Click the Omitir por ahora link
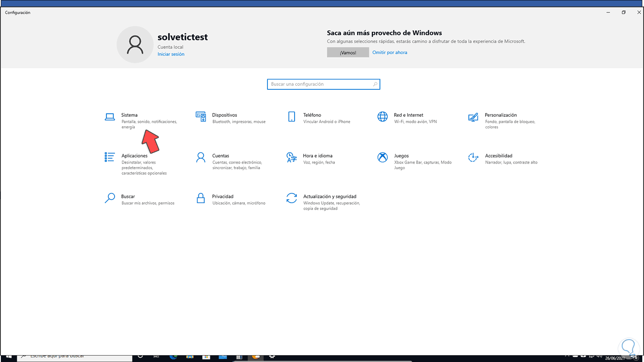644x362 pixels. (x=390, y=52)
